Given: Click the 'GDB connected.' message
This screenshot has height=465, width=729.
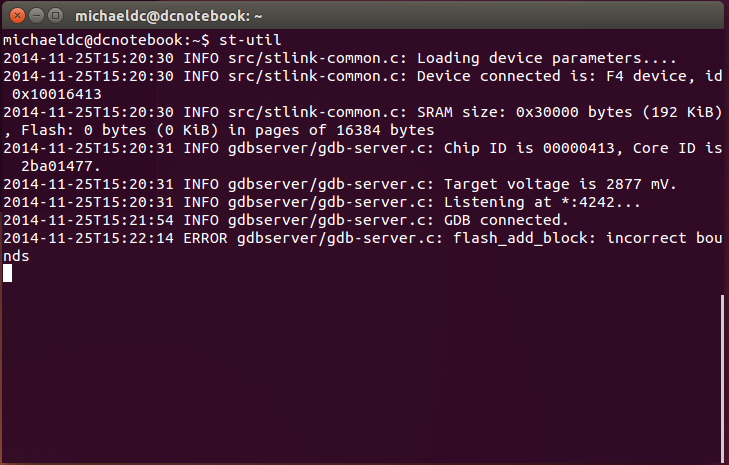Looking at the screenshot, I should pyautogui.click(x=505, y=220).
